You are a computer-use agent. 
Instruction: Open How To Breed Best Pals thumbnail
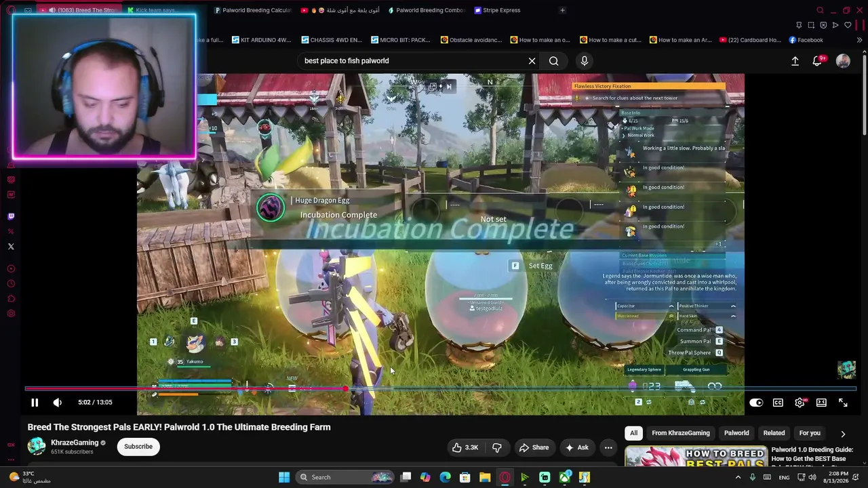point(696,456)
